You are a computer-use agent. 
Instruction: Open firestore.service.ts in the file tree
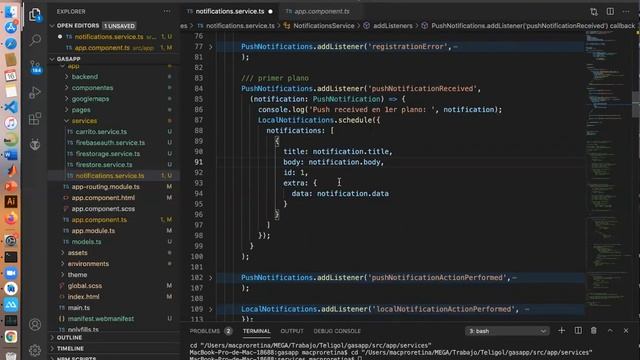[104, 165]
